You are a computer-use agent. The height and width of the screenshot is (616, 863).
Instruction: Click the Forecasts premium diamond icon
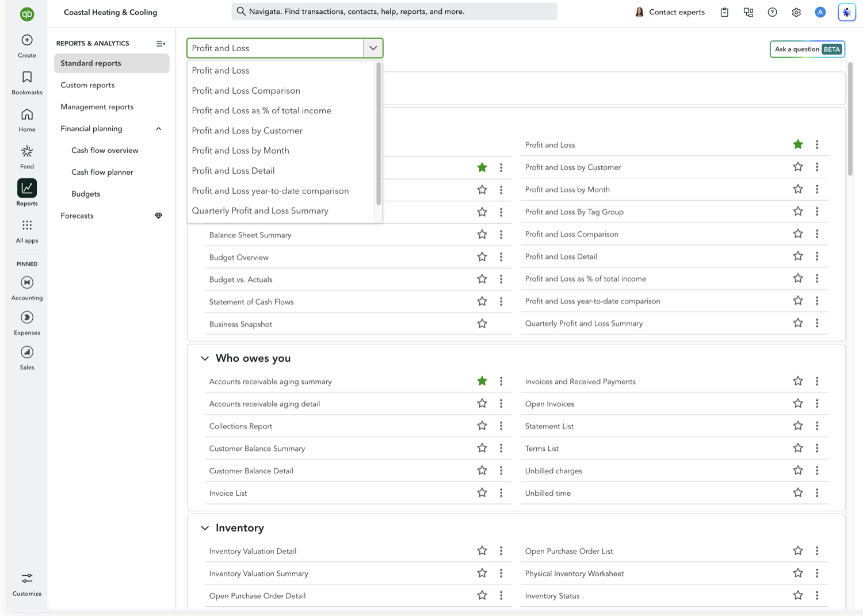tap(159, 216)
